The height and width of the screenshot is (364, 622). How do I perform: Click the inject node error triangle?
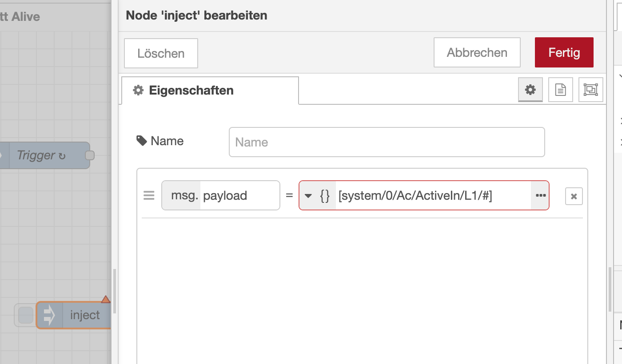(106, 300)
